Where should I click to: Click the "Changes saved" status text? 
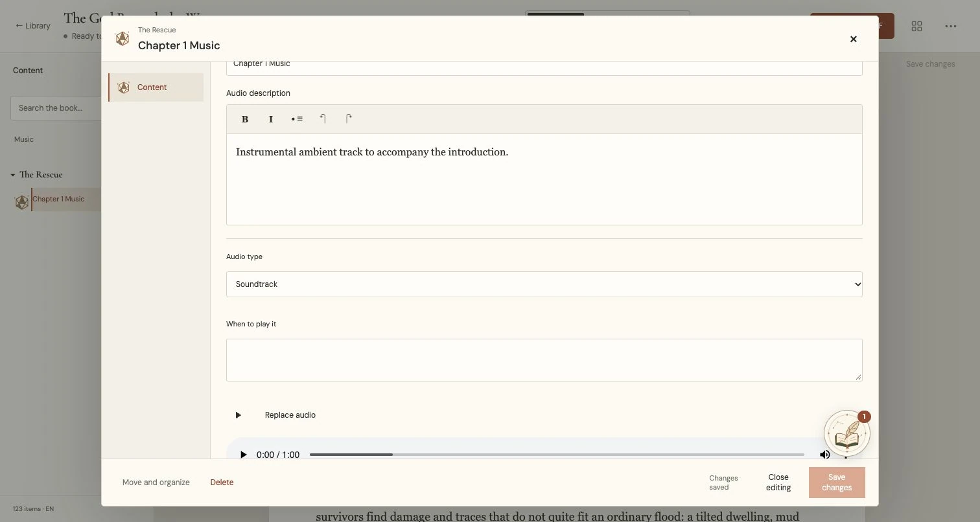(723, 482)
